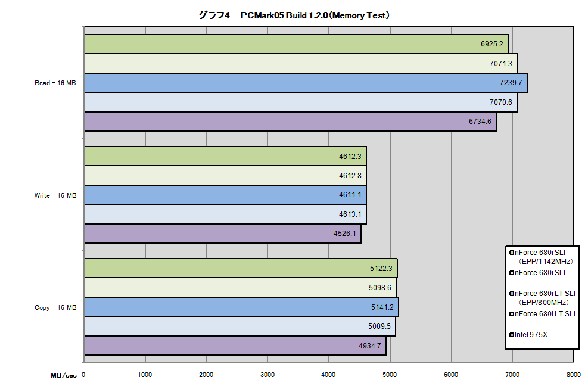Click the blue bar labeled 7239.7
The width and height of the screenshot is (588, 386).
pyautogui.click(x=306, y=83)
